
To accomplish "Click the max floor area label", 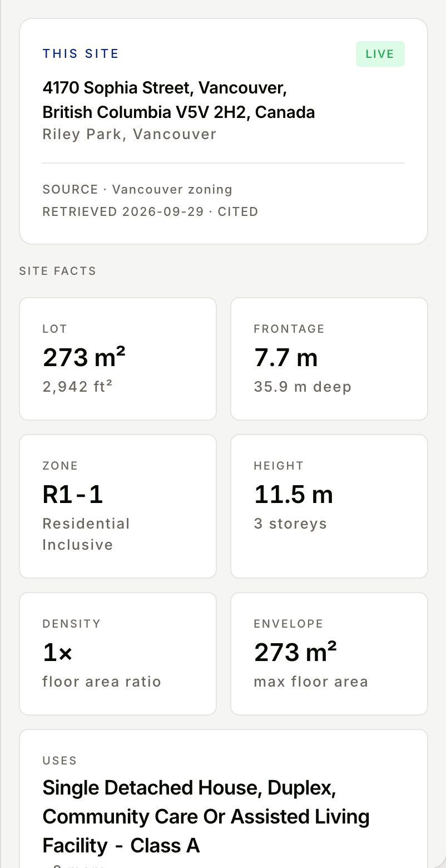I will click(311, 682).
